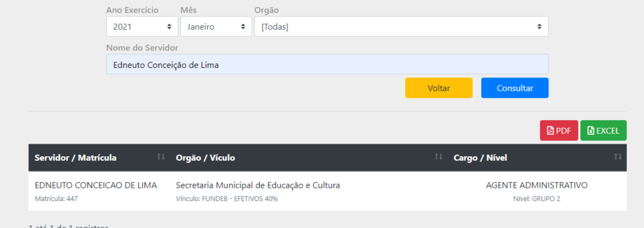Export results with the PDF button
The width and height of the screenshot is (644, 228).
tap(559, 131)
